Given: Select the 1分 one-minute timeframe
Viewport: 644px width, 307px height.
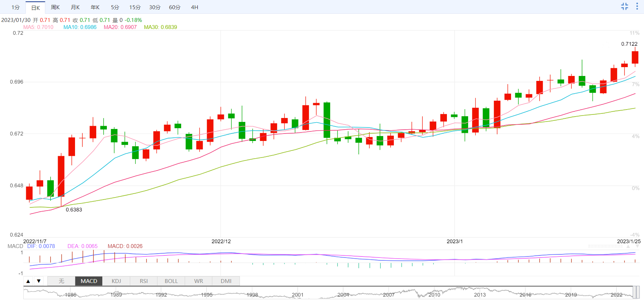Looking at the screenshot, I should pyautogui.click(x=16, y=7).
